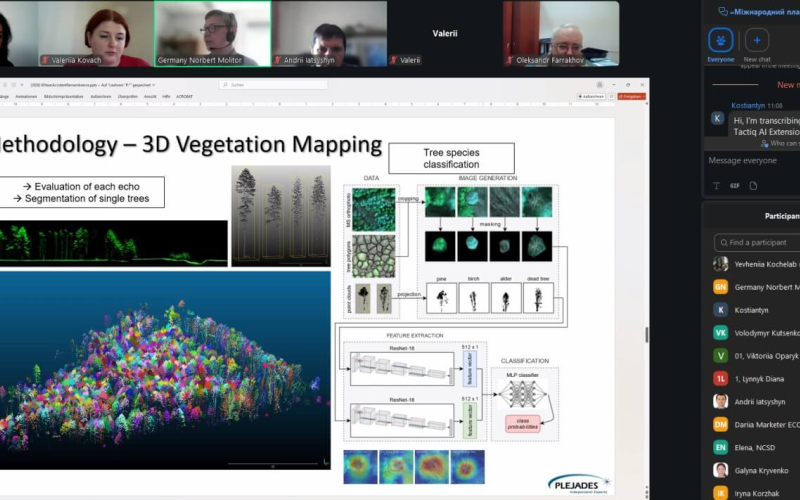
Task: Open text formatting options in chat
Action: pyautogui.click(x=716, y=186)
